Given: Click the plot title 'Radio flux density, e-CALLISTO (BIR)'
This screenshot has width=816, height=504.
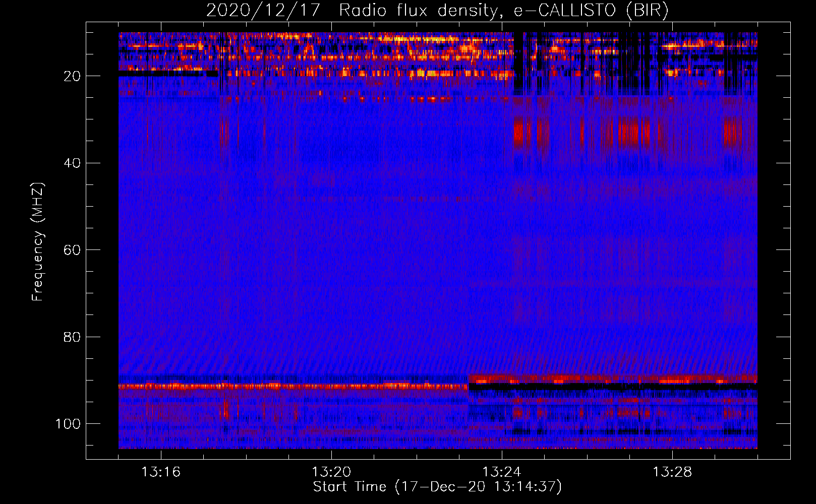Looking at the screenshot, I should point(503,11).
